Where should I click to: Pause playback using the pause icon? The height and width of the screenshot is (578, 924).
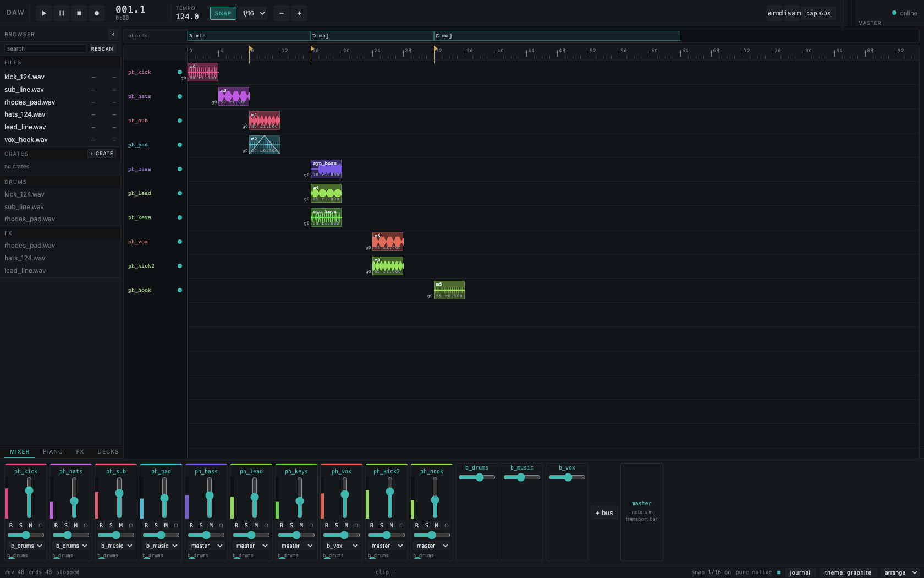pos(62,13)
